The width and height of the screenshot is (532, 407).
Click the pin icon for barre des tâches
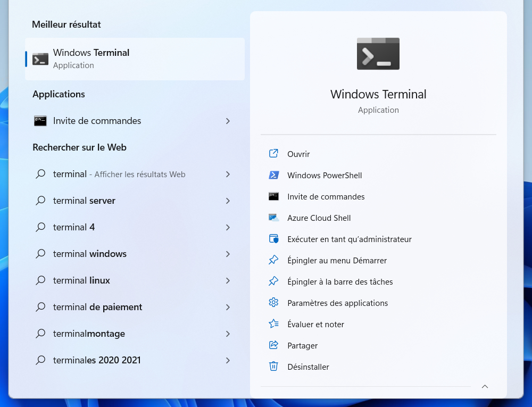[273, 281]
